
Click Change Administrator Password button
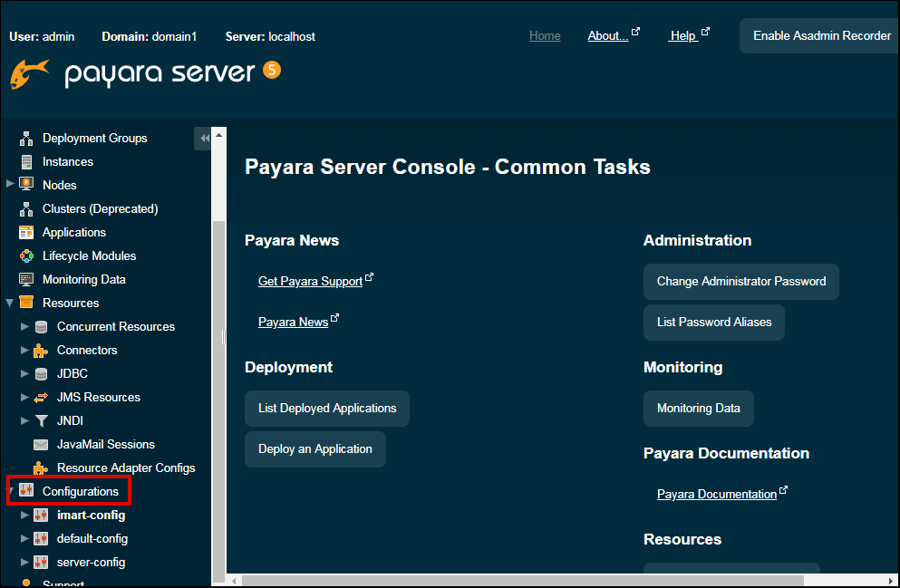[x=740, y=282]
